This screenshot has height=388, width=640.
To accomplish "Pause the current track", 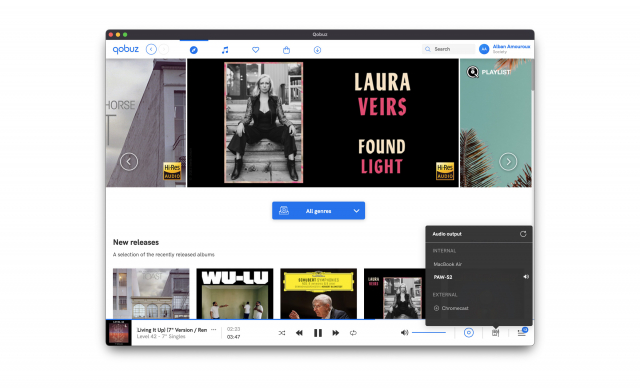I will [318, 333].
